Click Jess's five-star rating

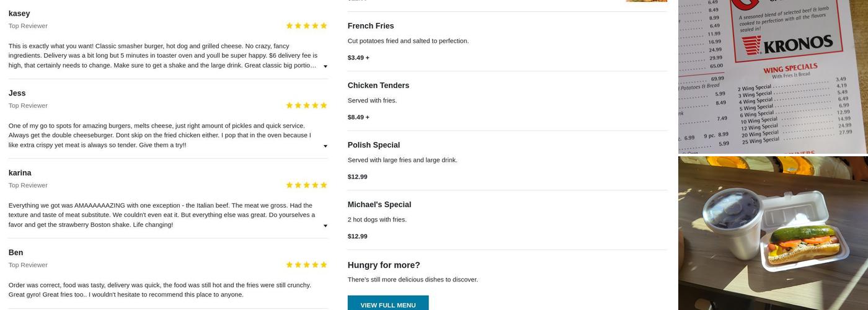306,105
